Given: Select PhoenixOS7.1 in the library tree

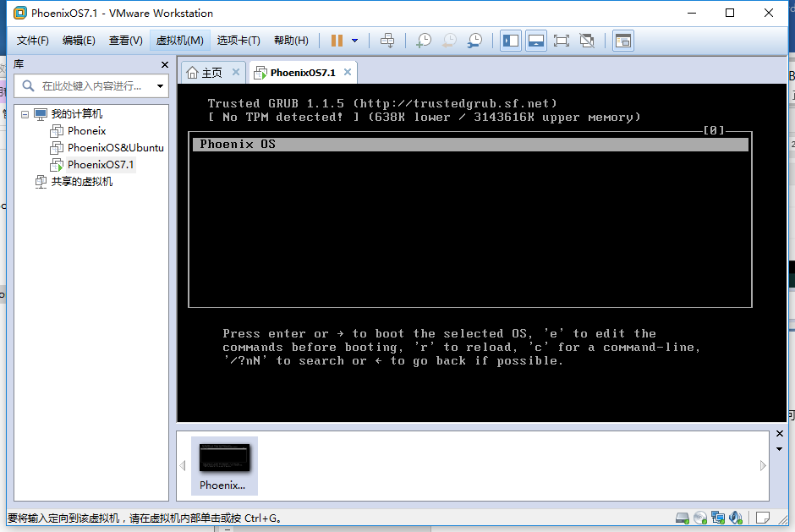Looking at the screenshot, I should tap(101, 164).
